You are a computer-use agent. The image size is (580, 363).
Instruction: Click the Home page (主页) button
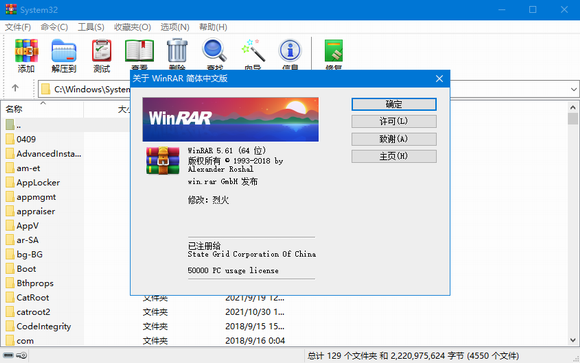point(394,156)
